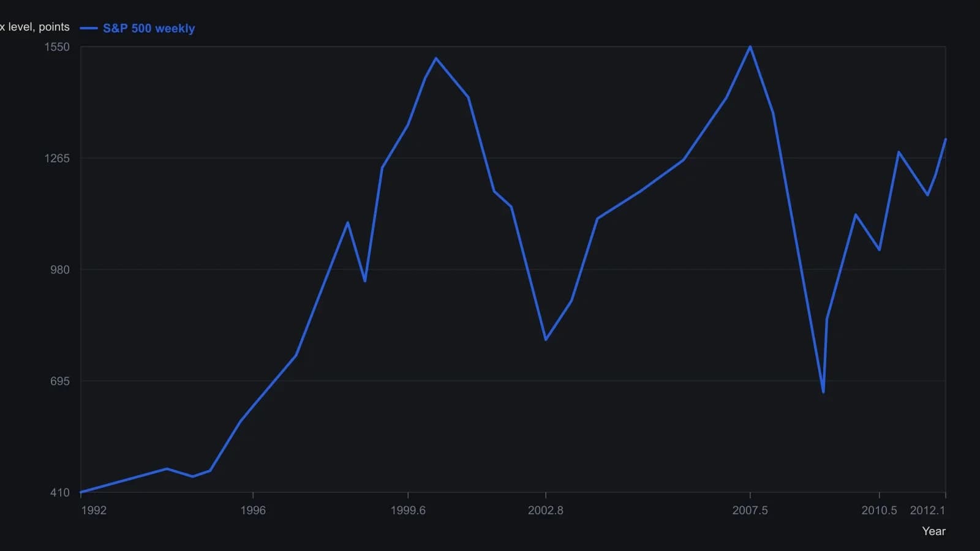Select the 1996 x-axis label
The height and width of the screenshot is (551, 980).
[x=253, y=511]
